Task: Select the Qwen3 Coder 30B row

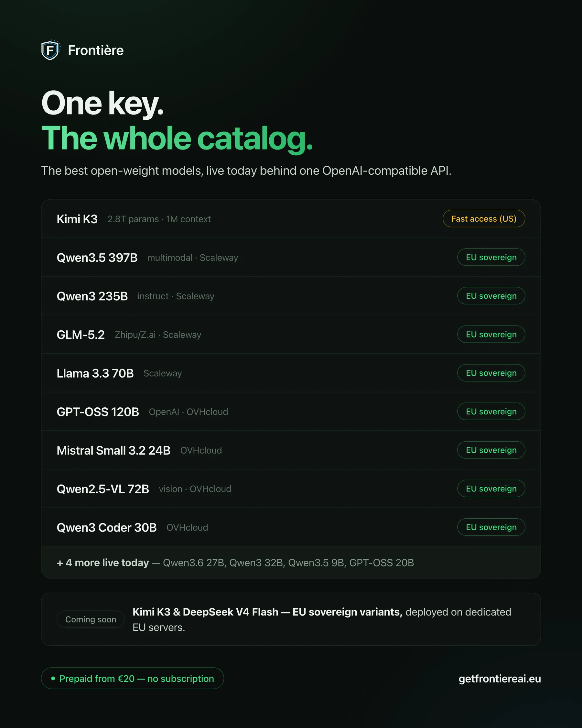Action: 291,527
